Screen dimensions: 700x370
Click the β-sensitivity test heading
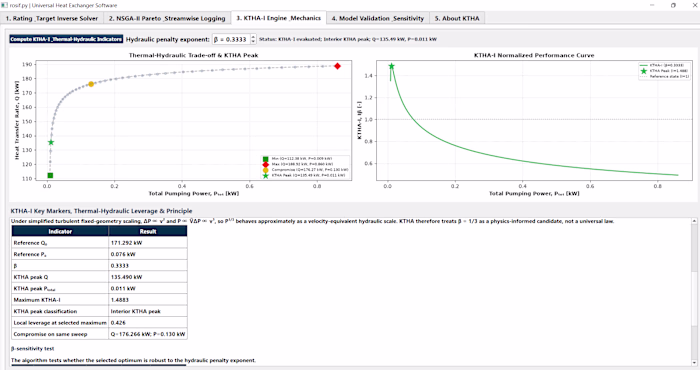pyautogui.click(x=33, y=349)
